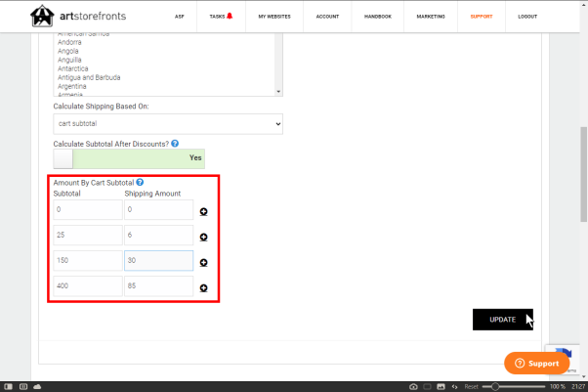Select Anguilla in the country list
The height and width of the screenshot is (392, 588).
click(69, 60)
